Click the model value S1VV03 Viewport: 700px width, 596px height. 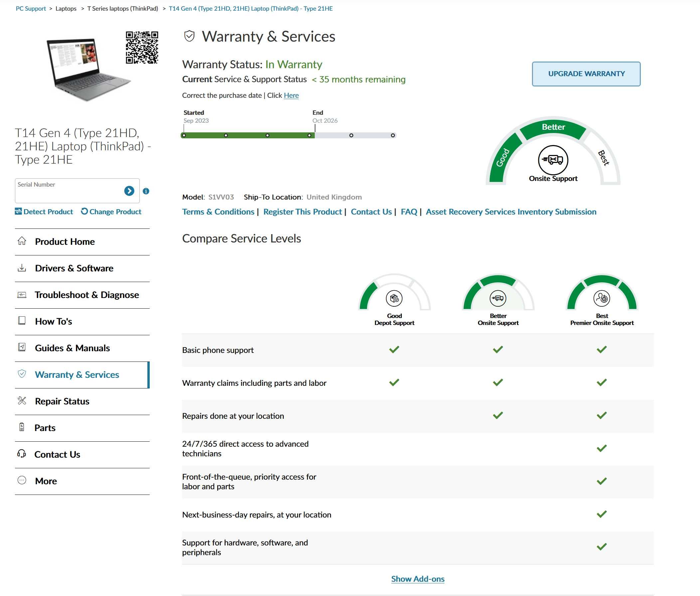coord(221,197)
